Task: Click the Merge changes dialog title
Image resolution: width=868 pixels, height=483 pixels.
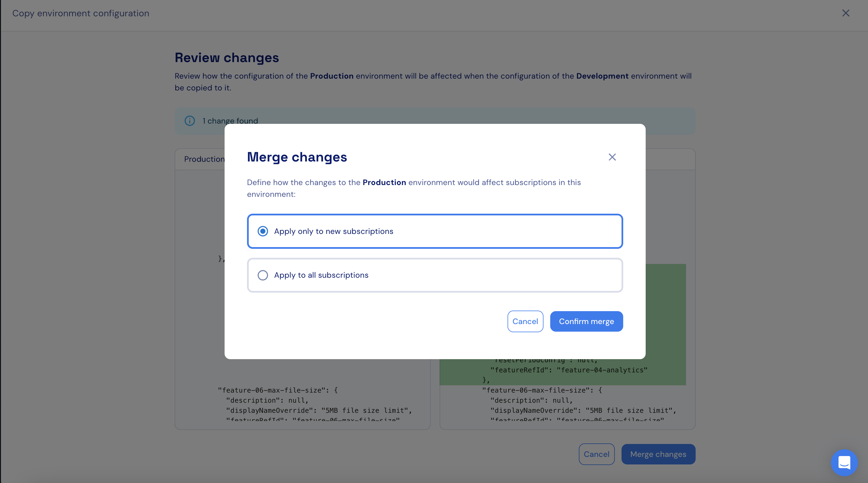Action: pos(297,157)
